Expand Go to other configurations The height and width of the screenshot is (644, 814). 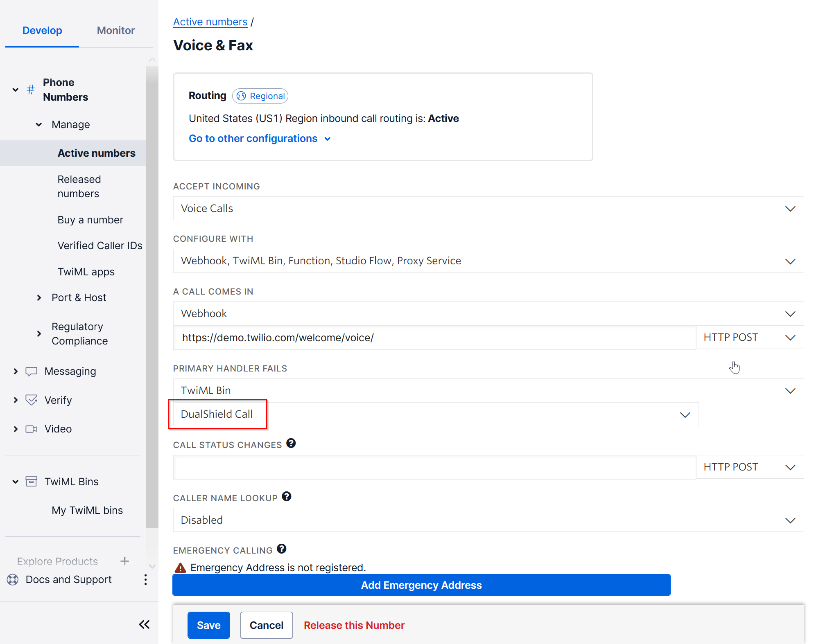(259, 139)
